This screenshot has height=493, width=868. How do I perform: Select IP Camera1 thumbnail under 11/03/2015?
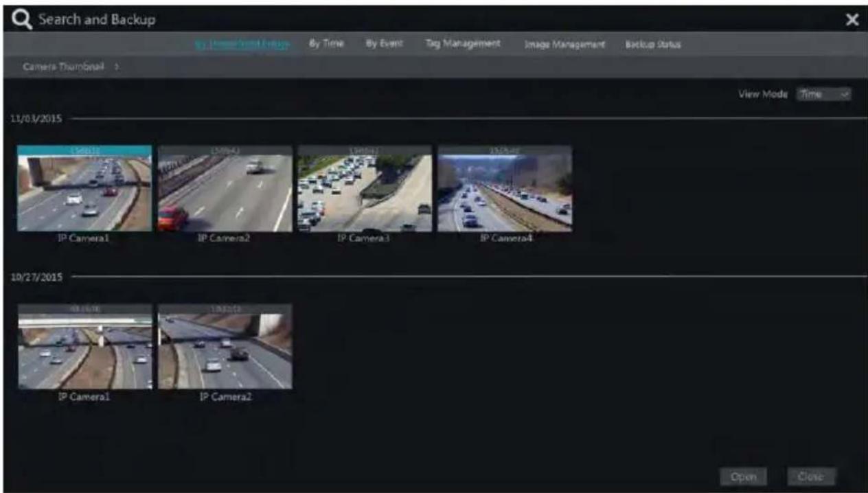tap(84, 187)
